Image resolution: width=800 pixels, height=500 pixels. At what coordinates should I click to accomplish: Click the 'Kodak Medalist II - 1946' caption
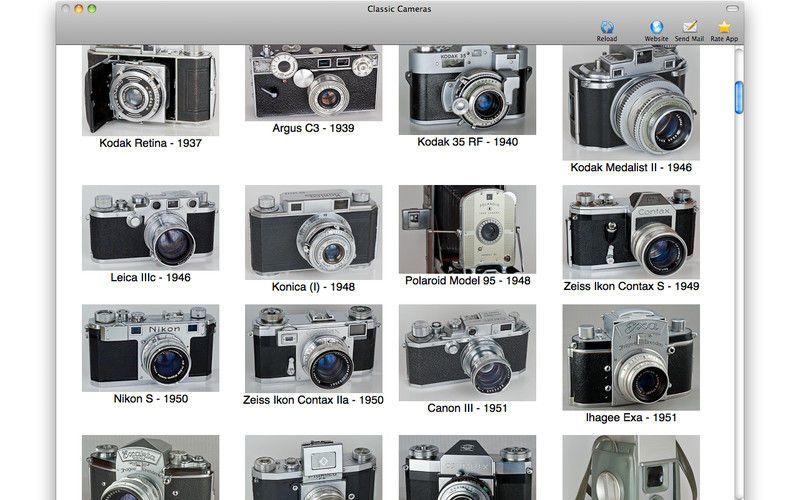click(631, 168)
